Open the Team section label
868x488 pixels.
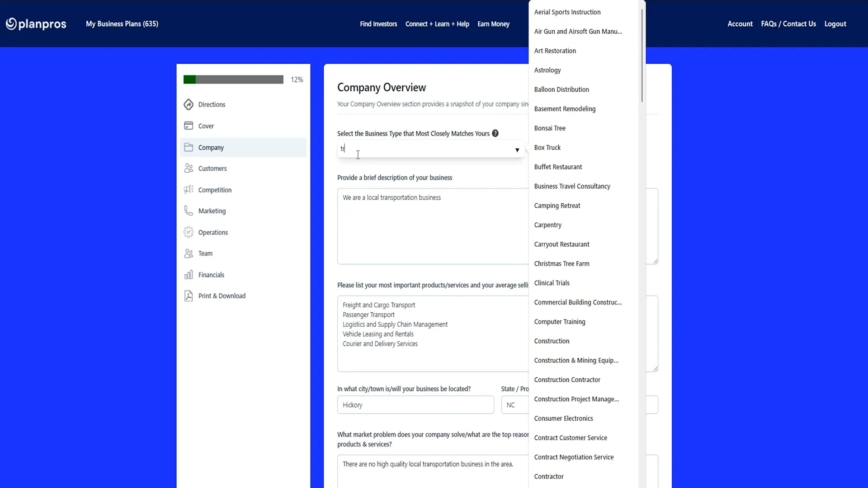click(205, 253)
